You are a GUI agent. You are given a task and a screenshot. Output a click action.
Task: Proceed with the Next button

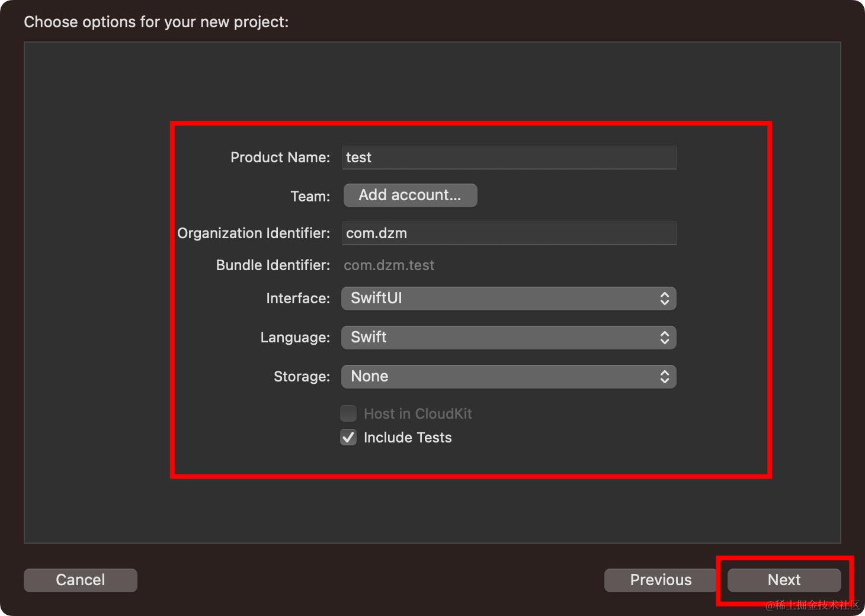click(x=784, y=580)
